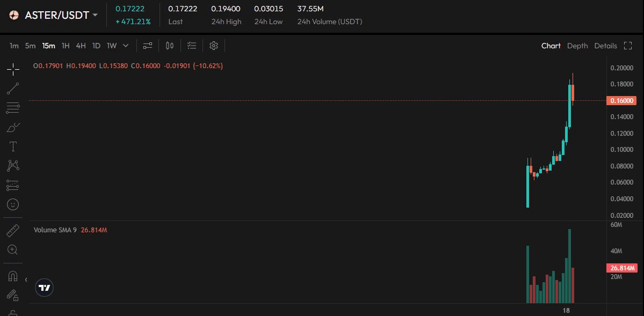Click the 24h High value 0.19400
This screenshot has width=644, height=316.
226,9
